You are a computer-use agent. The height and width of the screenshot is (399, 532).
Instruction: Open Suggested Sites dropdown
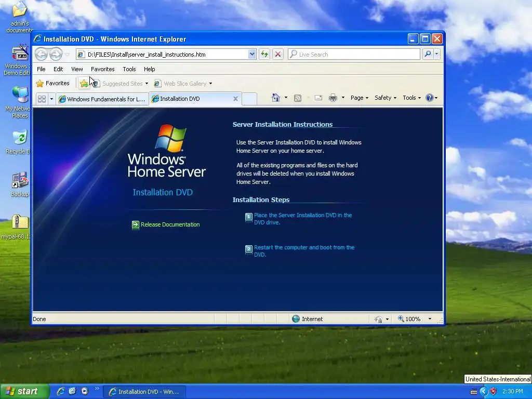(x=147, y=84)
